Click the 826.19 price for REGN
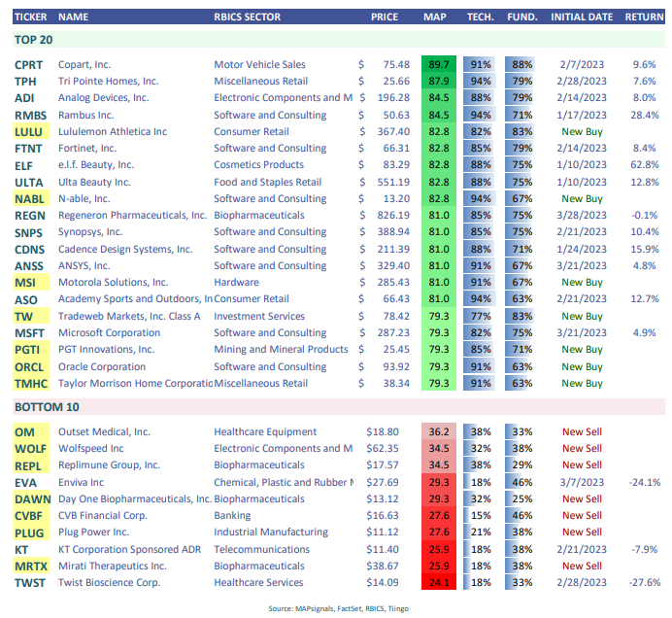The image size is (672, 618). point(393,216)
